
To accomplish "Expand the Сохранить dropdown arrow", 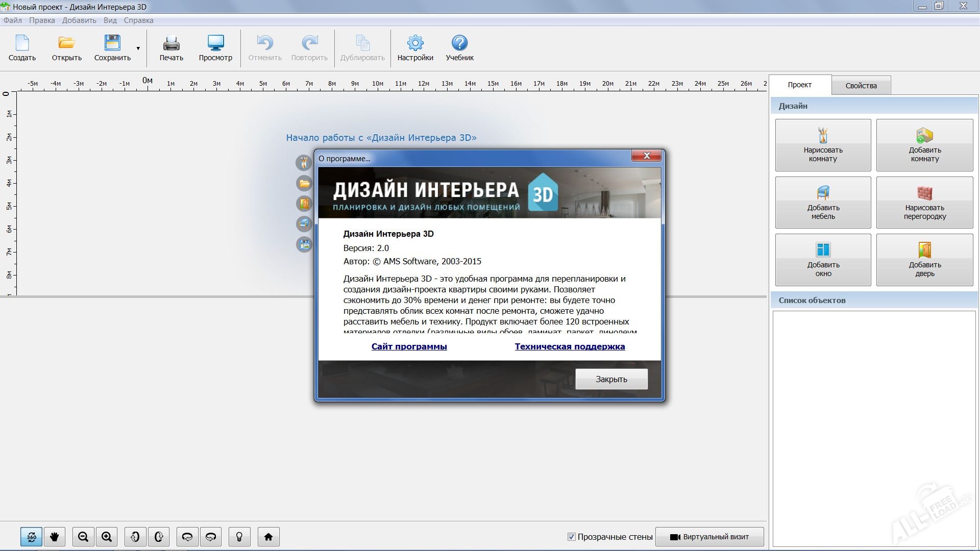I will 138,48.
